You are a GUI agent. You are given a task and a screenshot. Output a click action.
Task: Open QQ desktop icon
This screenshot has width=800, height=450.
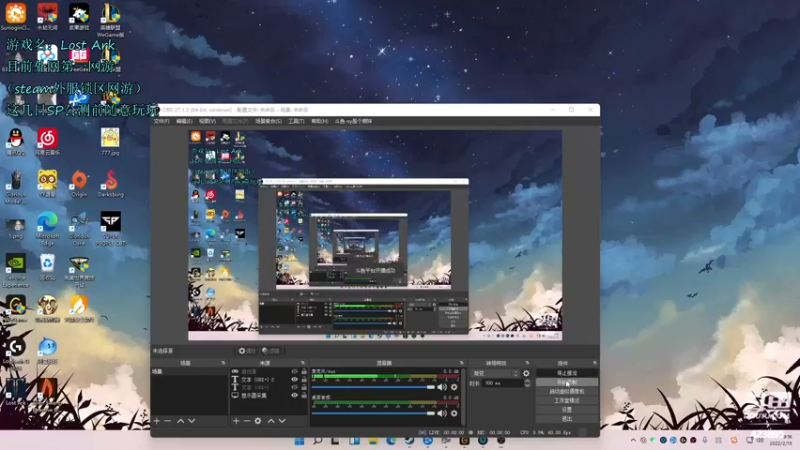click(16, 141)
